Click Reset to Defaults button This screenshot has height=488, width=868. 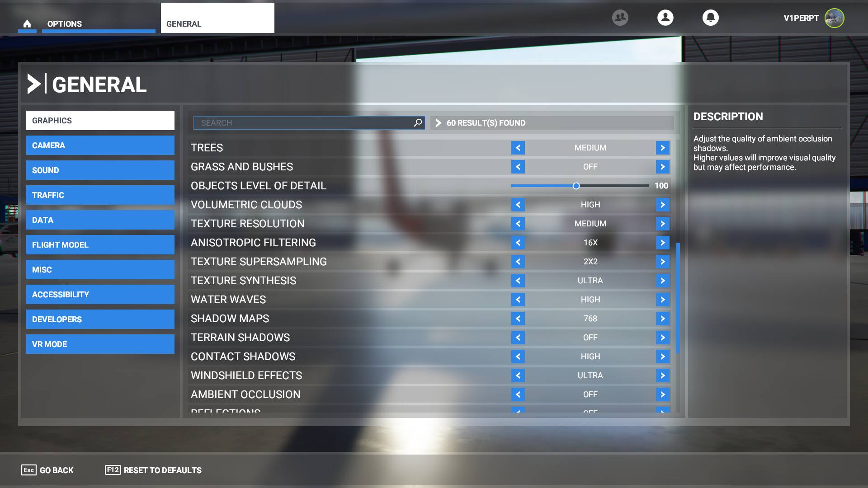coord(153,470)
